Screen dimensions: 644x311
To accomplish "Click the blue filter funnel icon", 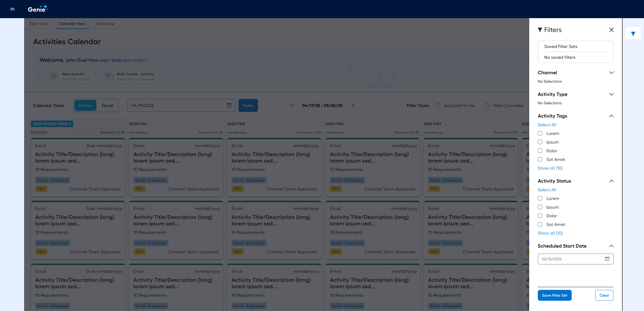I will pos(633,34).
